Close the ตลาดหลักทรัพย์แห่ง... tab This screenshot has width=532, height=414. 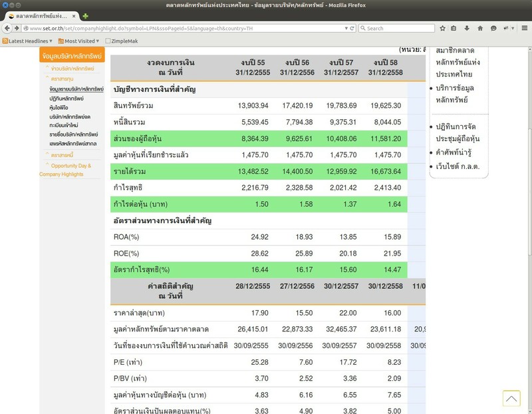pyautogui.click(x=74, y=16)
